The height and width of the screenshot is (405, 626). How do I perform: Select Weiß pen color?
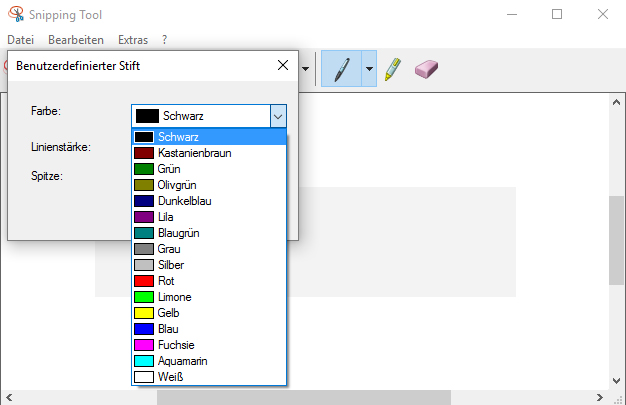(209, 377)
